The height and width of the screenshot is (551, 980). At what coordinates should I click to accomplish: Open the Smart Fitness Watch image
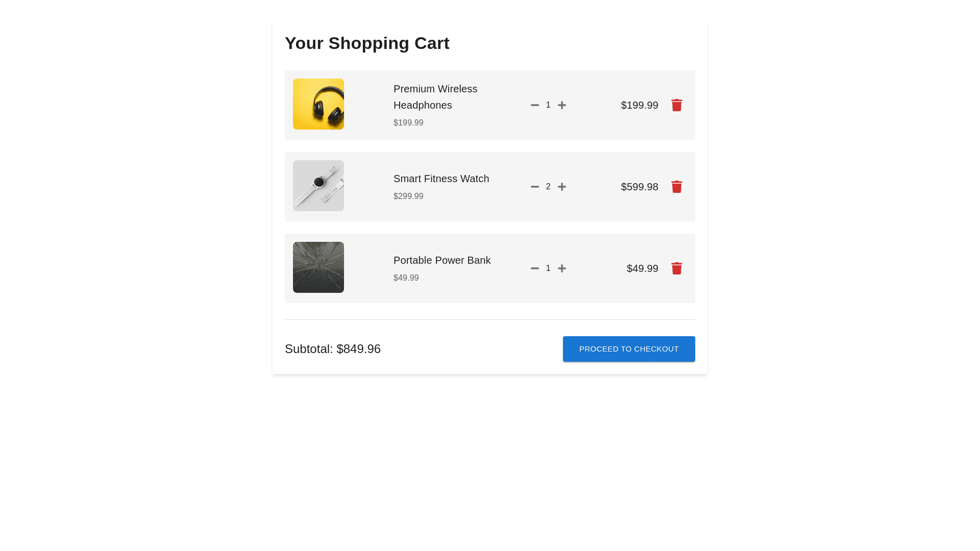click(318, 186)
